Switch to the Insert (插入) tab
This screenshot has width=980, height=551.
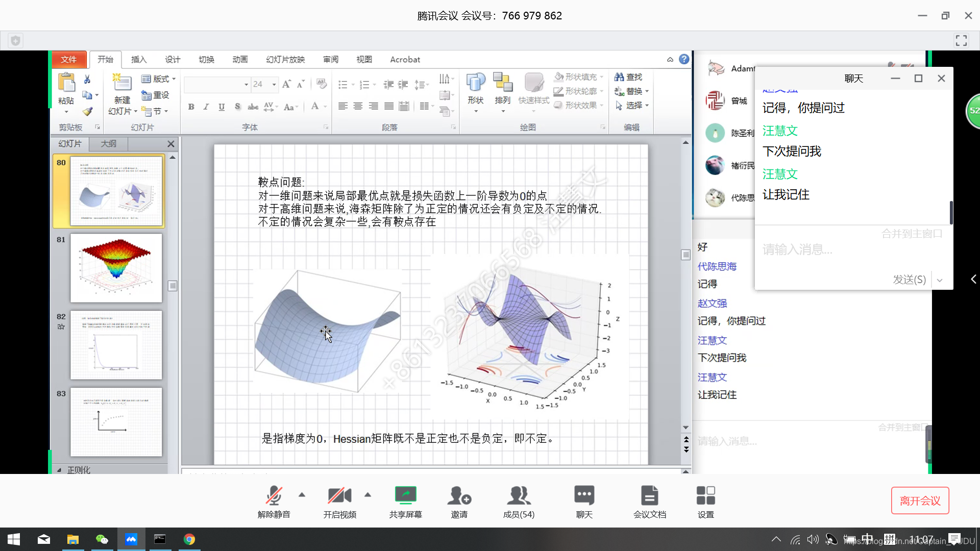pos(138,60)
